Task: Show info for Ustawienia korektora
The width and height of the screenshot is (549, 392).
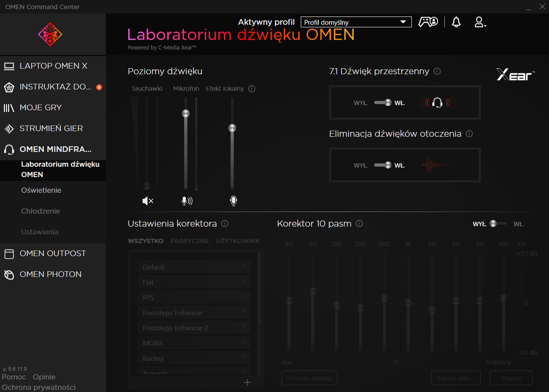Action: point(225,224)
